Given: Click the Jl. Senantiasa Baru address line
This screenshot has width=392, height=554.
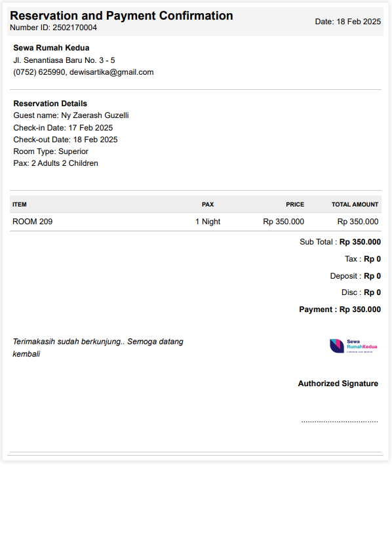Looking at the screenshot, I should click(64, 60).
